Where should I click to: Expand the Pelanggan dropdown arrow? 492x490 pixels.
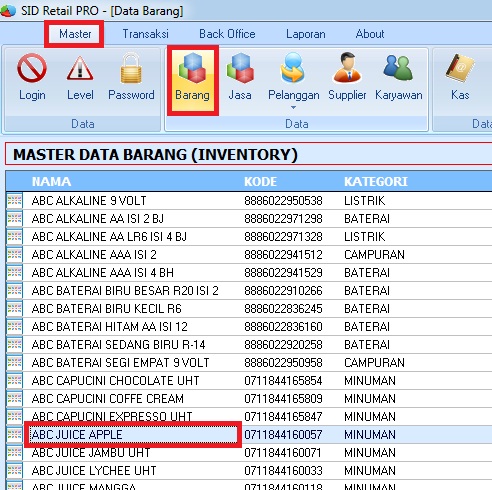coord(293,107)
